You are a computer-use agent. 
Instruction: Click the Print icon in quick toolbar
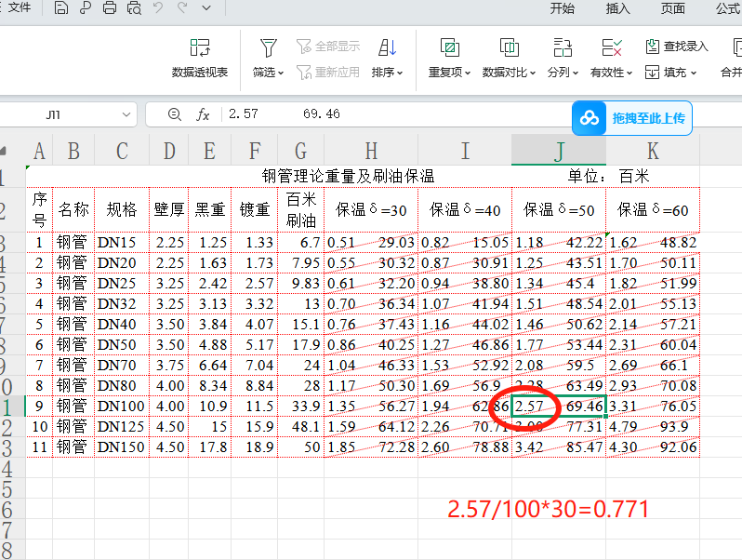(110, 7)
